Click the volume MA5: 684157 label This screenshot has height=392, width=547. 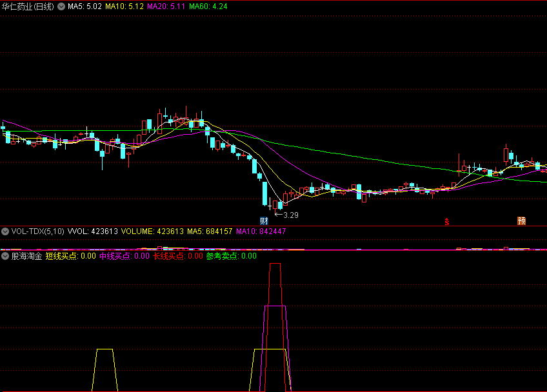pos(210,231)
